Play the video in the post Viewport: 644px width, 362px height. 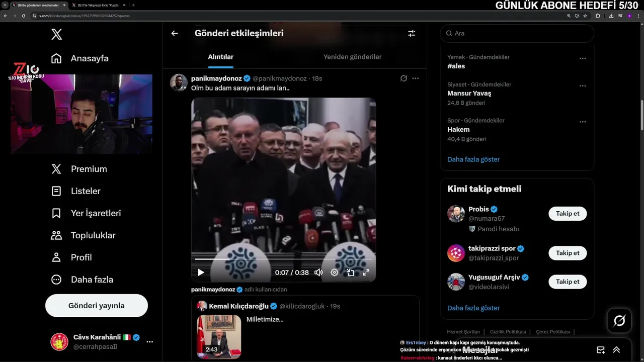[201, 273]
